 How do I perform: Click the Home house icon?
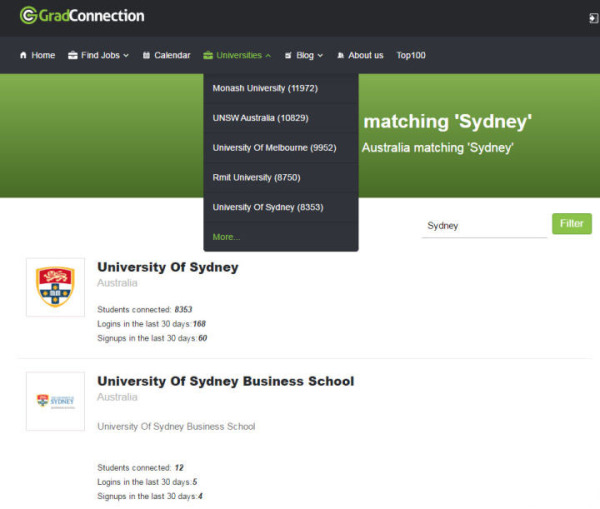pyautogui.click(x=23, y=55)
